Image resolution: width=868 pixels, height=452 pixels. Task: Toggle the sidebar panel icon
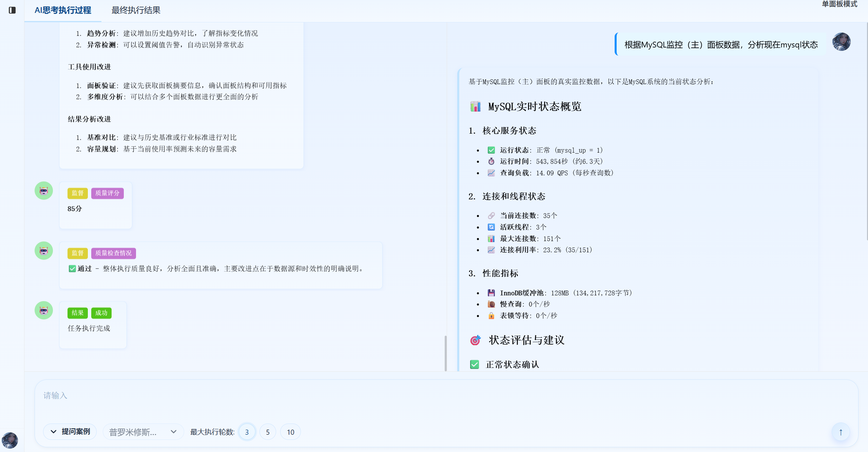(x=12, y=10)
